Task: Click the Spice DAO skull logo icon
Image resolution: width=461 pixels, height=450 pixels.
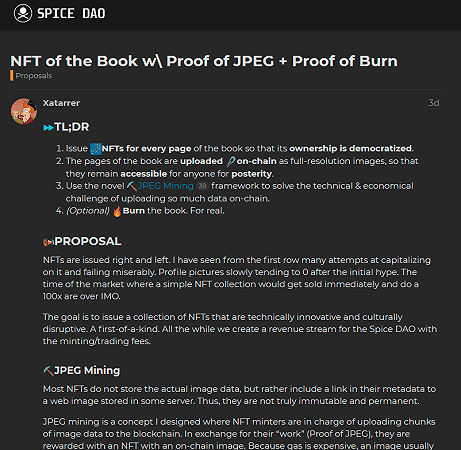Action: (23, 14)
